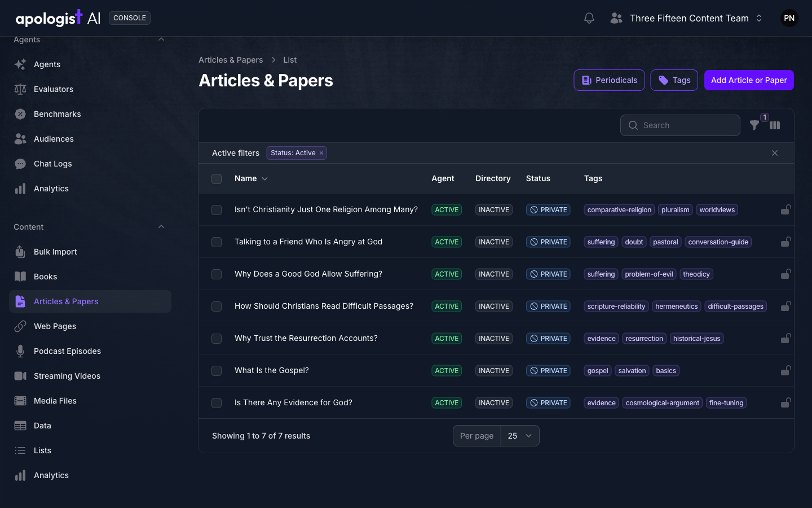The height and width of the screenshot is (508, 812).
Task: Click the Books icon in sidebar
Action: click(20, 277)
